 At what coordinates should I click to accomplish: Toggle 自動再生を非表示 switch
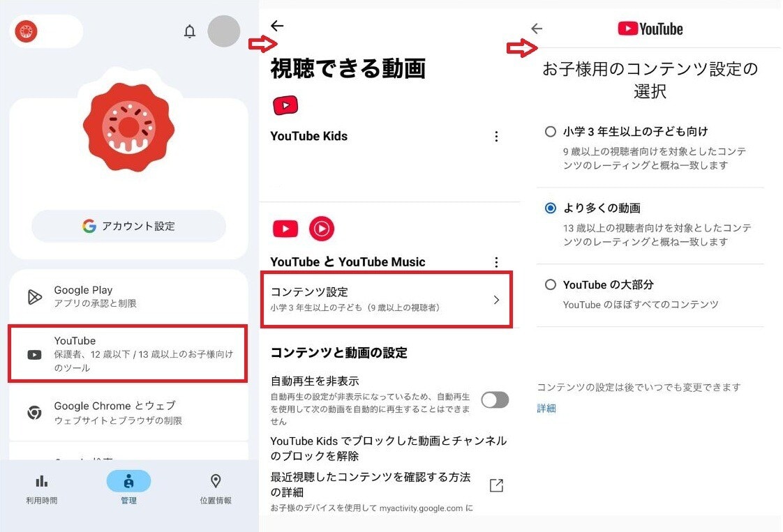495,400
